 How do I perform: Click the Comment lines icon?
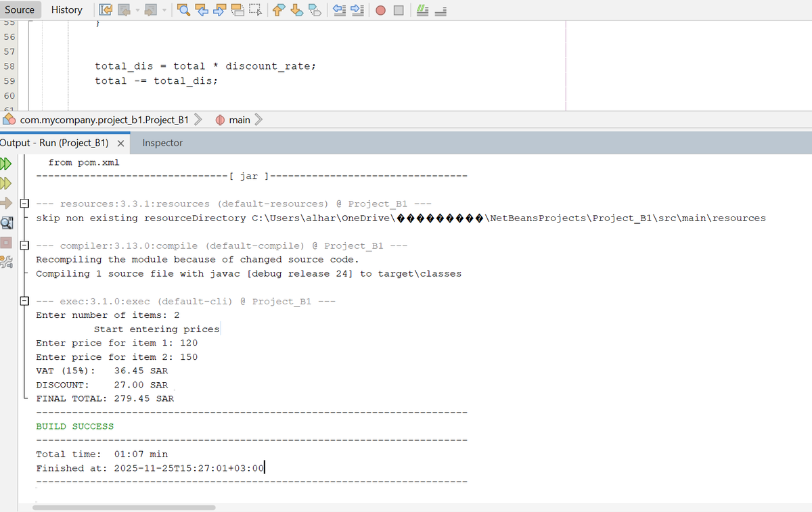[423, 10]
